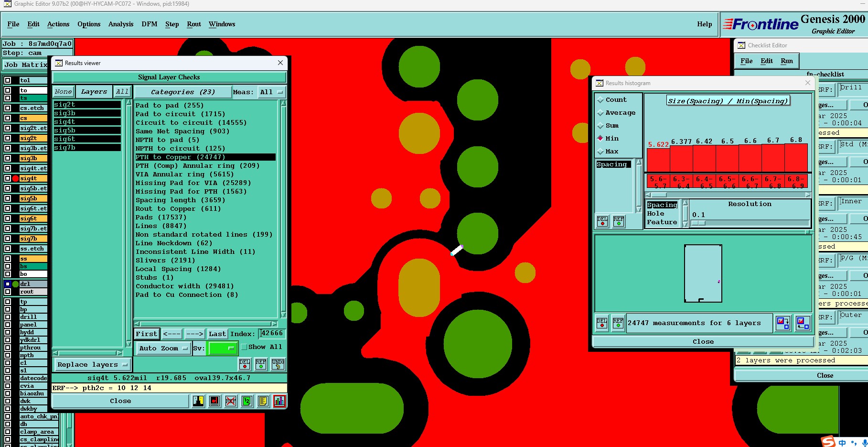Click Close in the Results histogram window
The height and width of the screenshot is (447, 868).
point(703,342)
